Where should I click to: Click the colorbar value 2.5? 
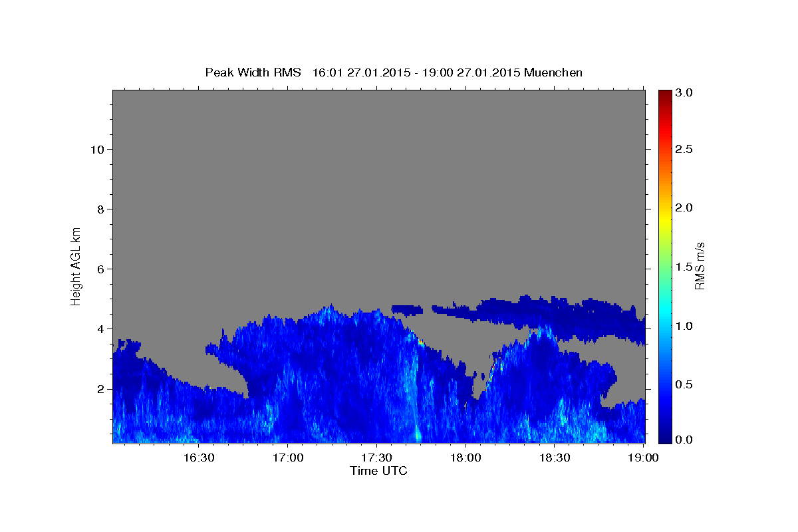684,149
